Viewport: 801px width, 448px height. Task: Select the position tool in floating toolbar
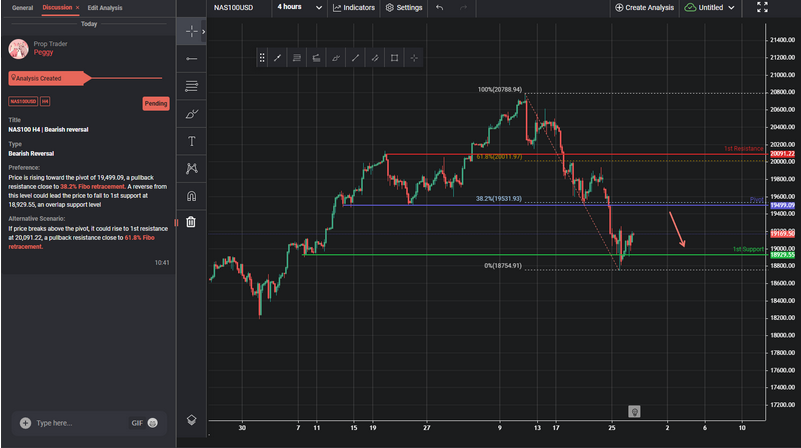pos(316,58)
